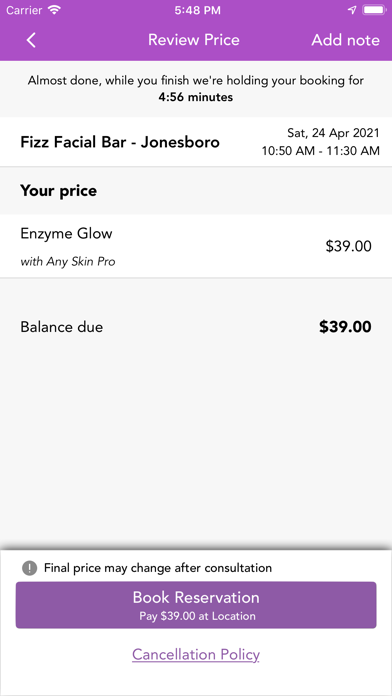Select the Review Price title

pyautogui.click(x=194, y=40)
